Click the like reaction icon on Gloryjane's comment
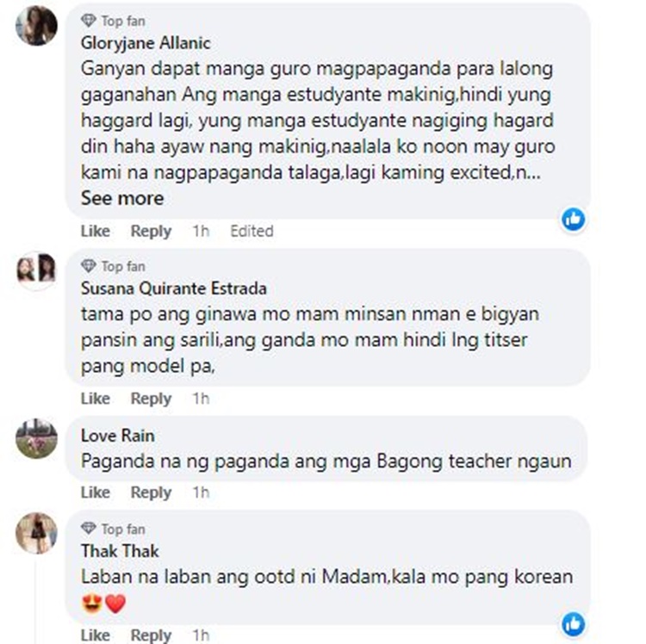The image size is (646, 644). click(x=573, y=219)
